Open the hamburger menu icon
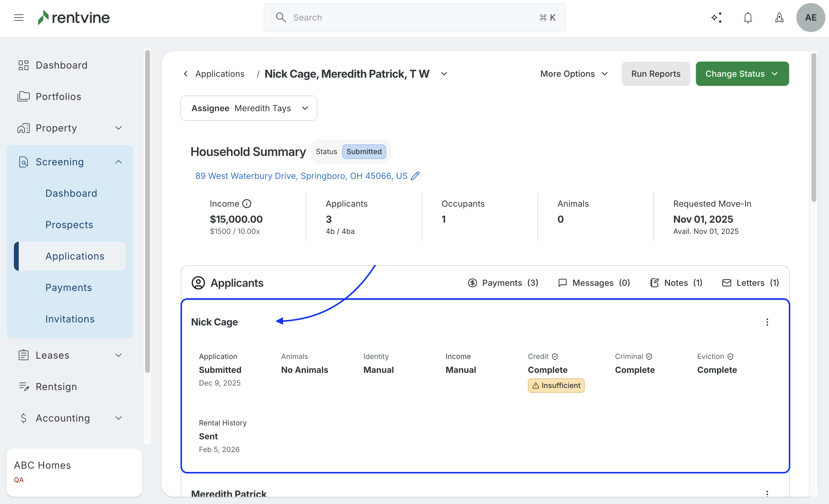 pyautogui.click(x=18, y=18)
